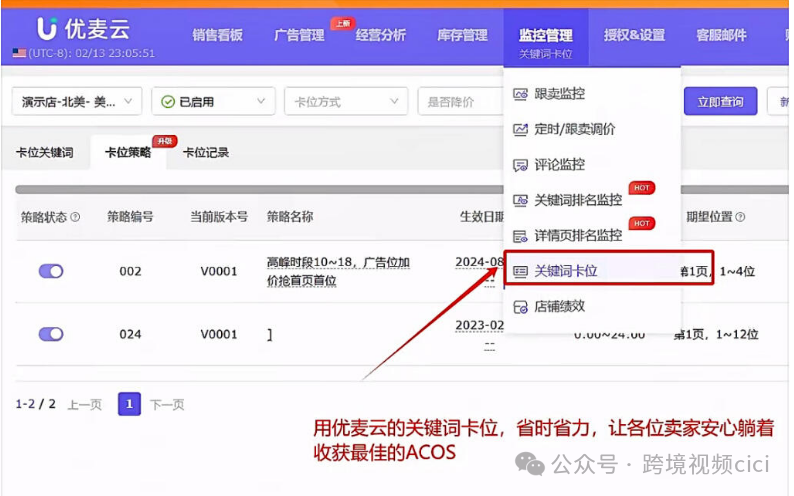Open the 客服邮件 menu
This screenshot has height=496, width=794.
point(722,35)
